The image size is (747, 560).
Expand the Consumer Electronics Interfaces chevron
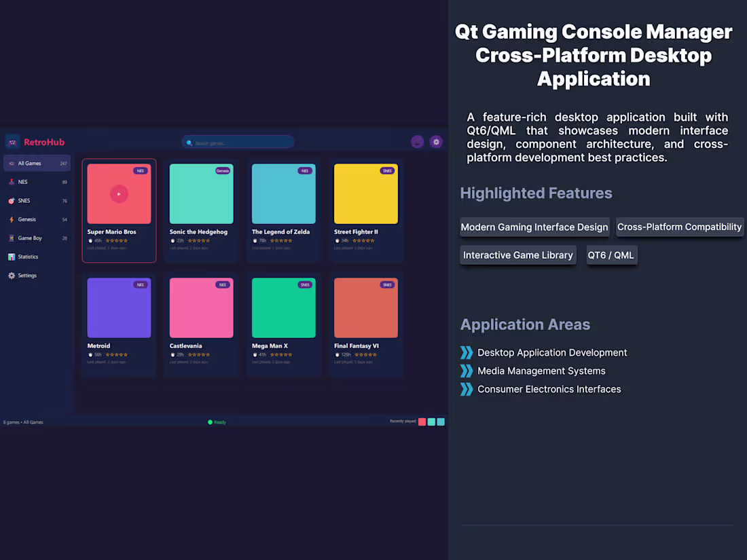tap(466, 389)
